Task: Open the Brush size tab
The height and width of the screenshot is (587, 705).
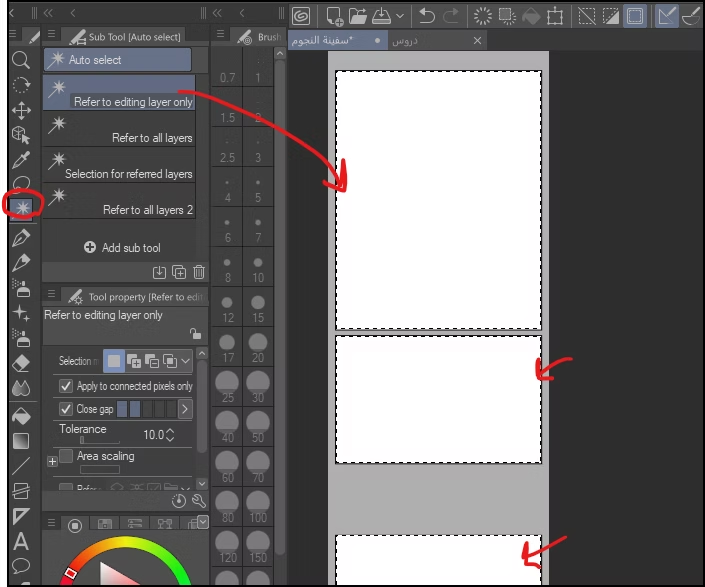Action: click(259, 37)
